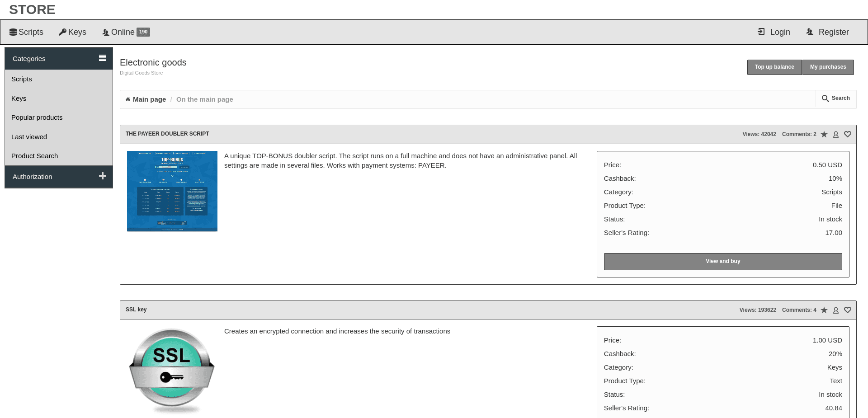868x418 pixels.
Task: Click the Register person icon
Action: (x=810, y=32)
